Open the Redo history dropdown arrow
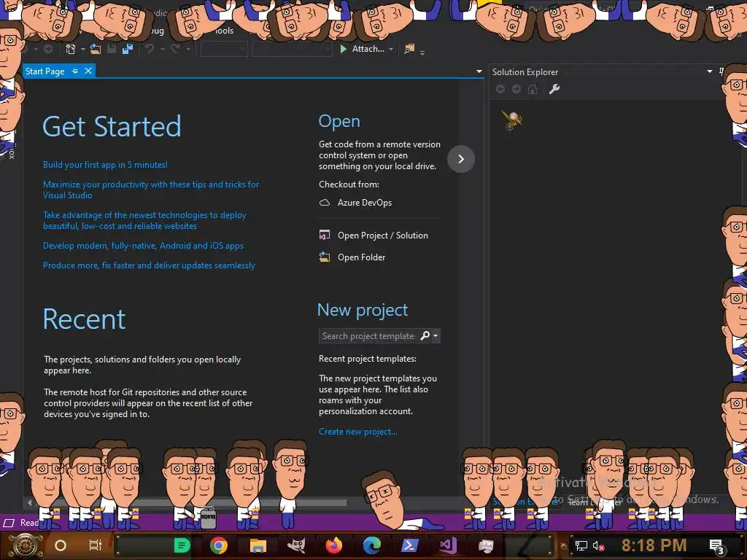 188,49
